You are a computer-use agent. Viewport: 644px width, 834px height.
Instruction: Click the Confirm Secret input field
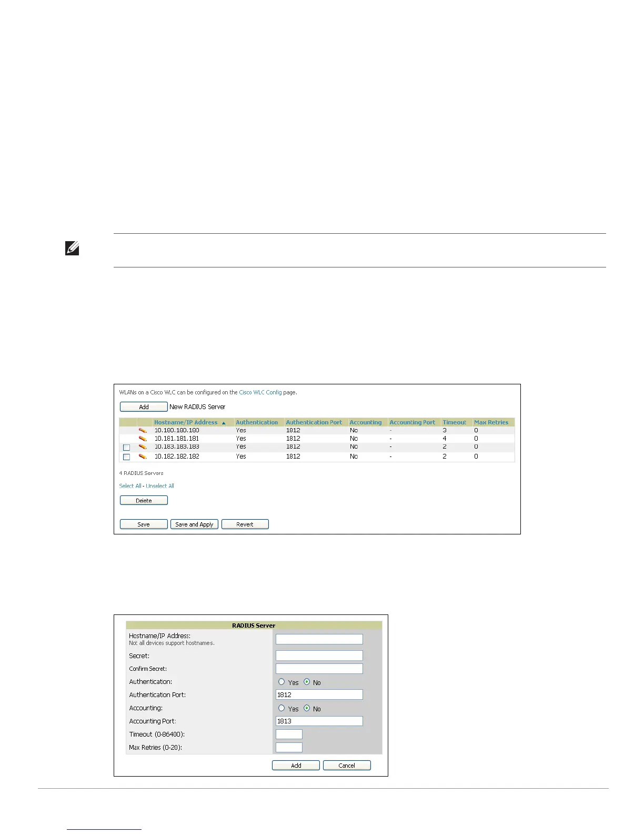click(319, 669)
